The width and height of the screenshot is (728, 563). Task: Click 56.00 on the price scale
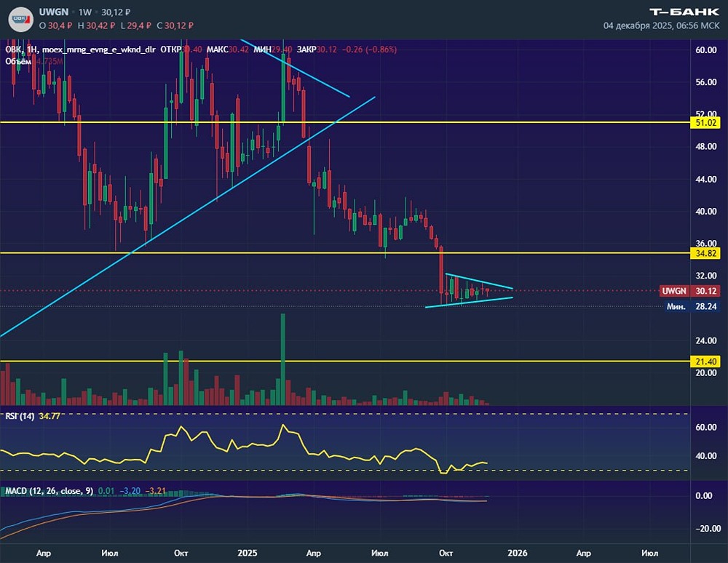[x=705, y=82]
